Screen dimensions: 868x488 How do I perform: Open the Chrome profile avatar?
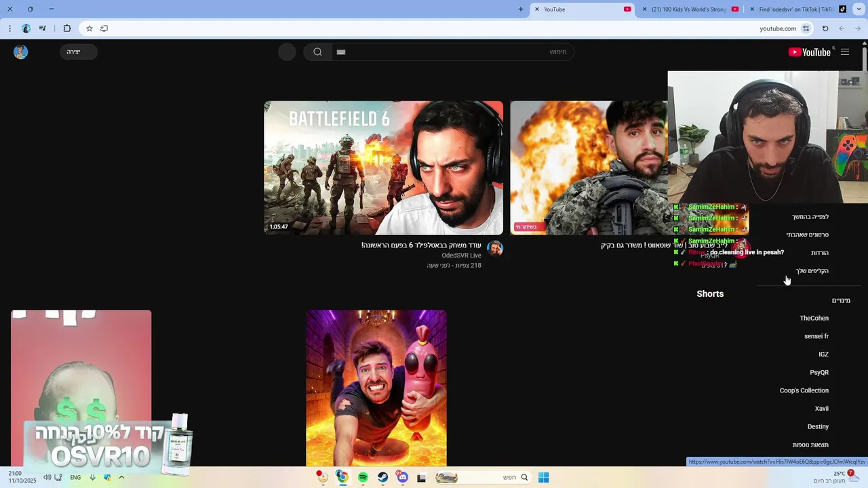(26, 28)
